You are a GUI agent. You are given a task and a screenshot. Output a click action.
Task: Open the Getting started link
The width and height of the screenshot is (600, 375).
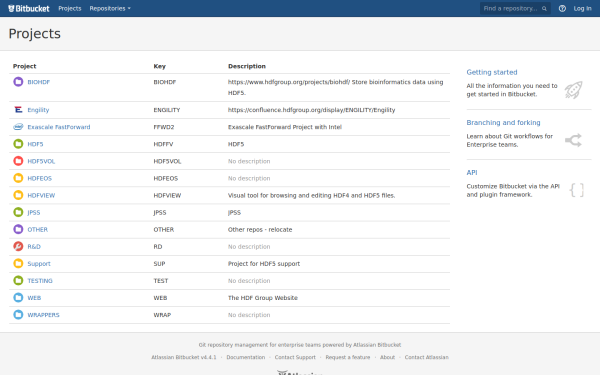[492, 72]
